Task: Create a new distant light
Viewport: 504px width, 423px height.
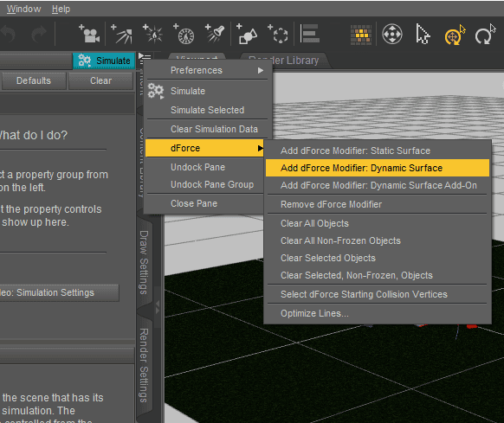Action: click(121, 34)
